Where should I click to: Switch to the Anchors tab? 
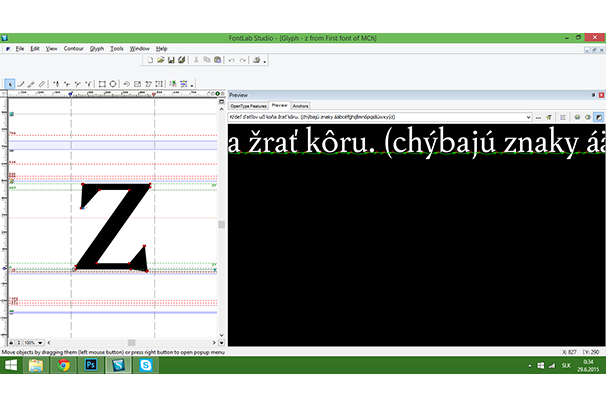point(301,105)
